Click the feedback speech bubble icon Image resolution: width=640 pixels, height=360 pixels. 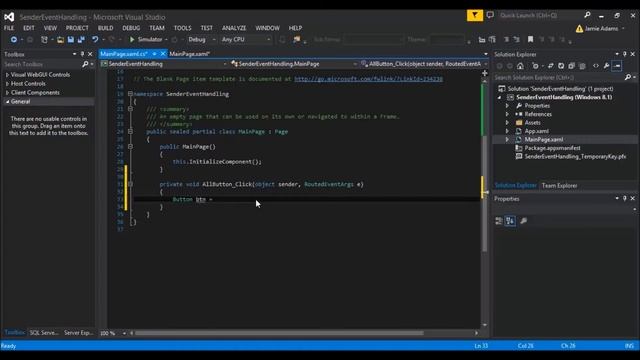490,16
